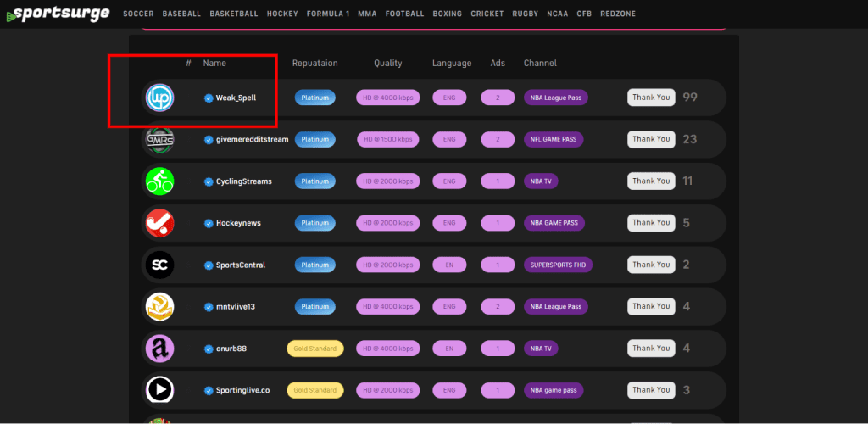Open the RedZone section

(x=618, y=14)
